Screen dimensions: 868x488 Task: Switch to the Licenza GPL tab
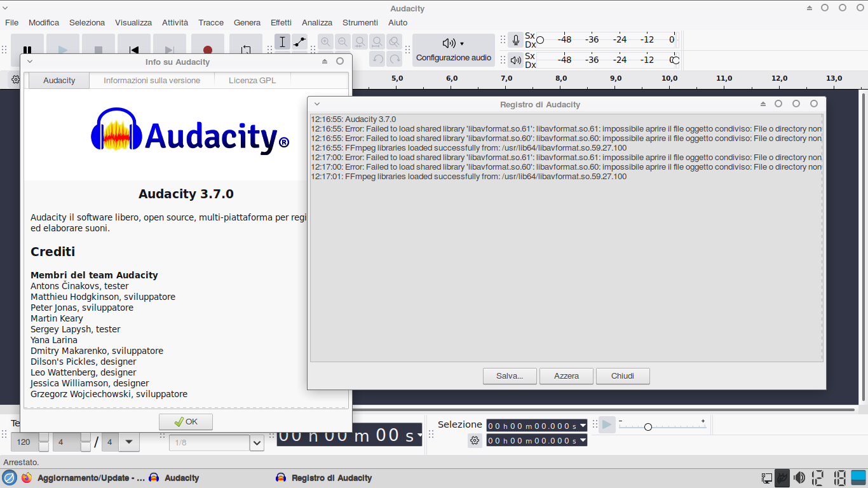point(252,81)
